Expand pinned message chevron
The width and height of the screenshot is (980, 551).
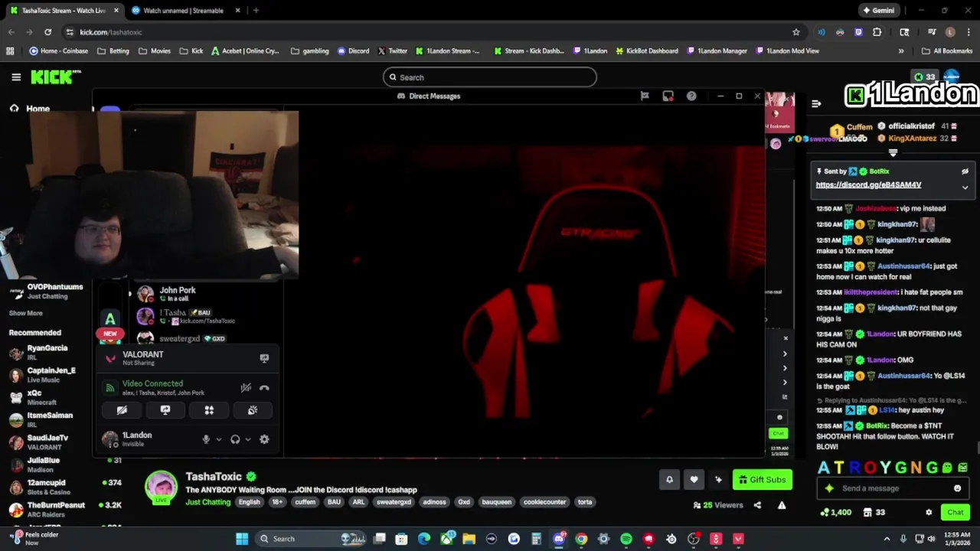965,187
